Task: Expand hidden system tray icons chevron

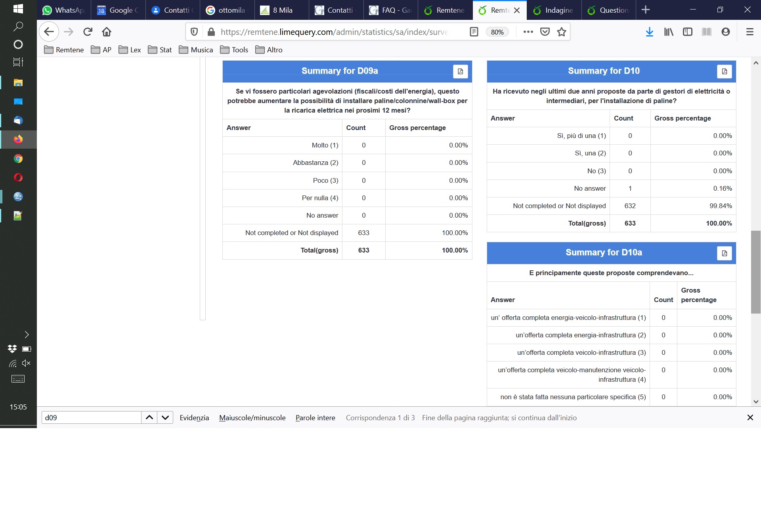Action: tap(27, 335)
